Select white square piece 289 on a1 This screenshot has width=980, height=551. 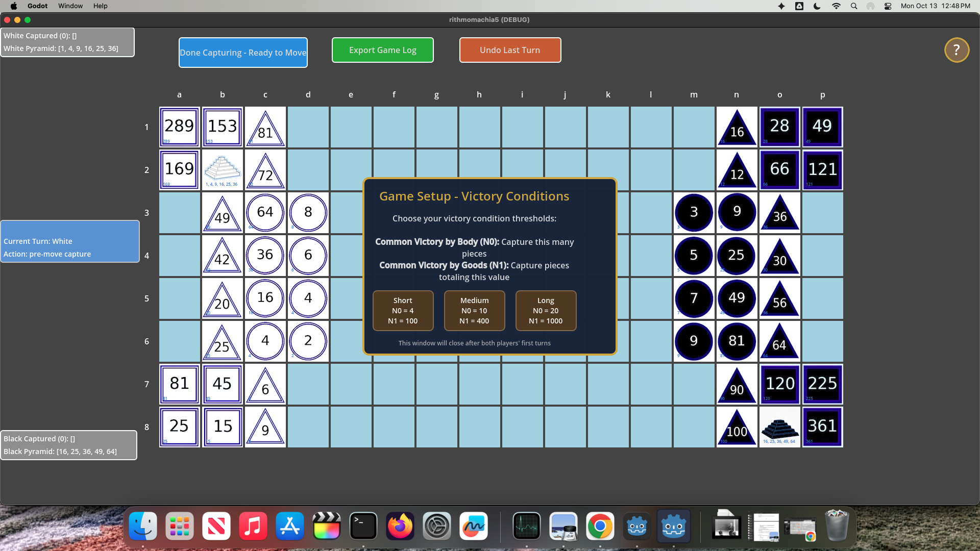point(179,127)
